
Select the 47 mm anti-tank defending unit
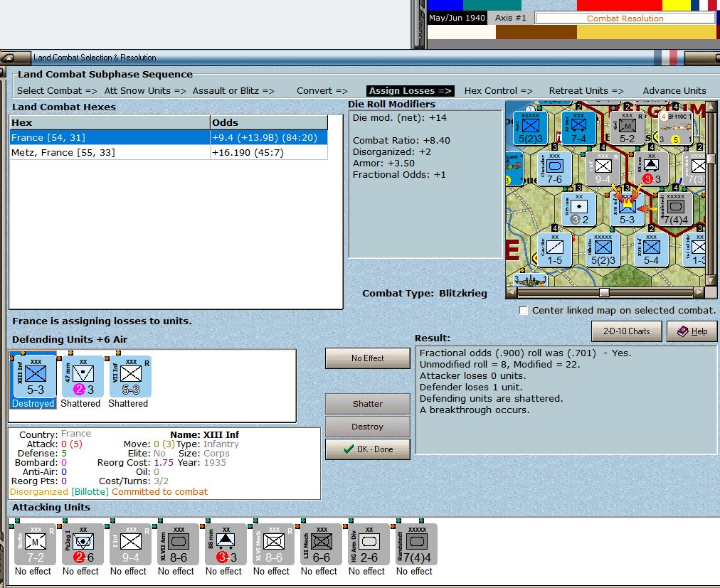[83, 377]
